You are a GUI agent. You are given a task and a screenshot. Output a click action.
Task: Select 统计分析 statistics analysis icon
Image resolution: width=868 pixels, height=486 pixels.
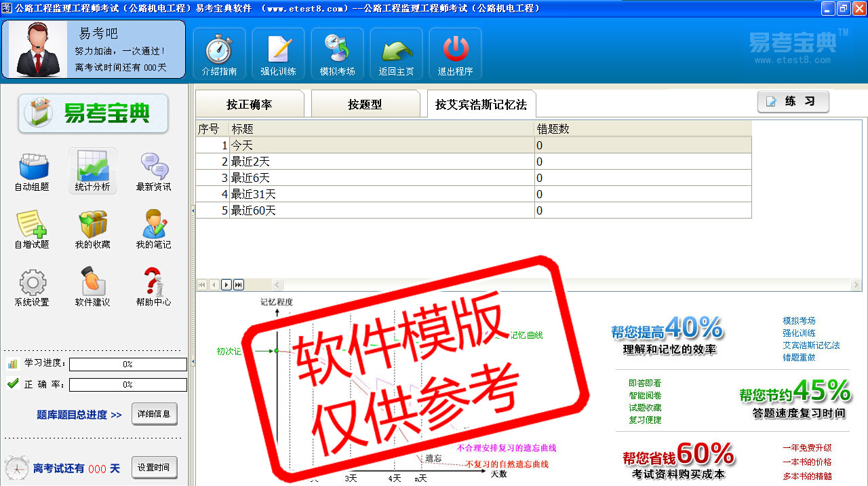point(93,172)
